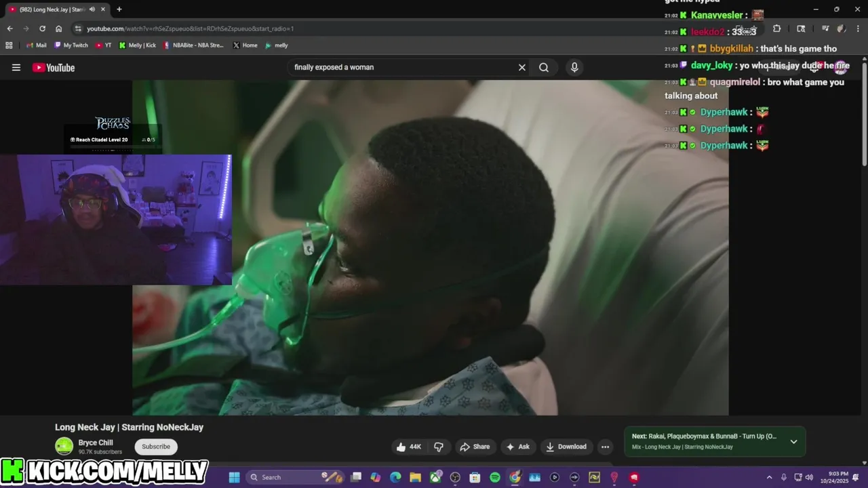Open Microsoft Edge from the taskbar
The height and width of the screenshot is (488, 868).
pos(395,477)
